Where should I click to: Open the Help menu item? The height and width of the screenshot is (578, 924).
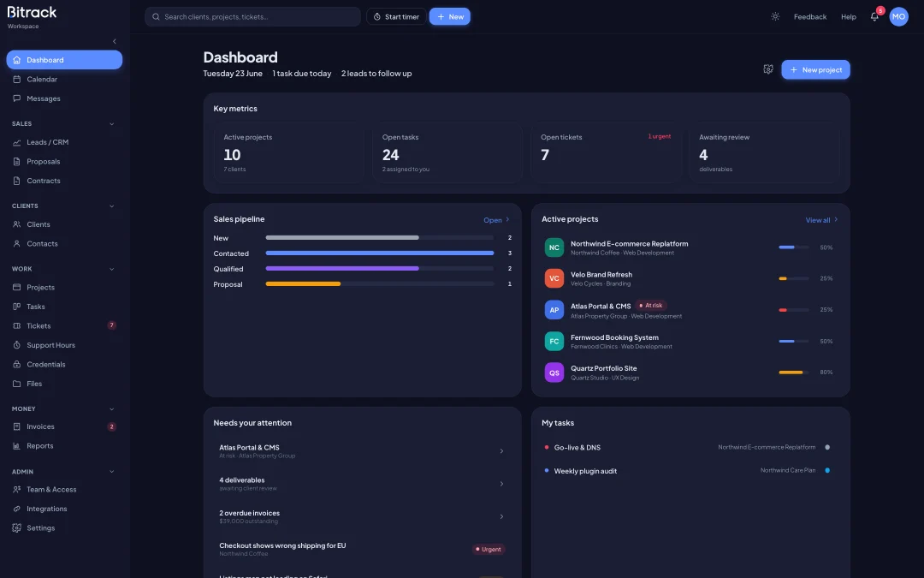tap(849, 16)
